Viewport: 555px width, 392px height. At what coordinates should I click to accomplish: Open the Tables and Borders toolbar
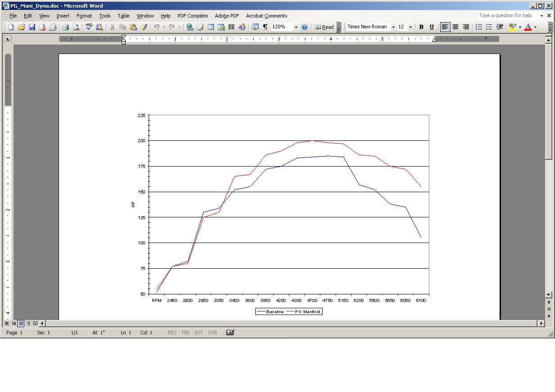coord(200,27)
